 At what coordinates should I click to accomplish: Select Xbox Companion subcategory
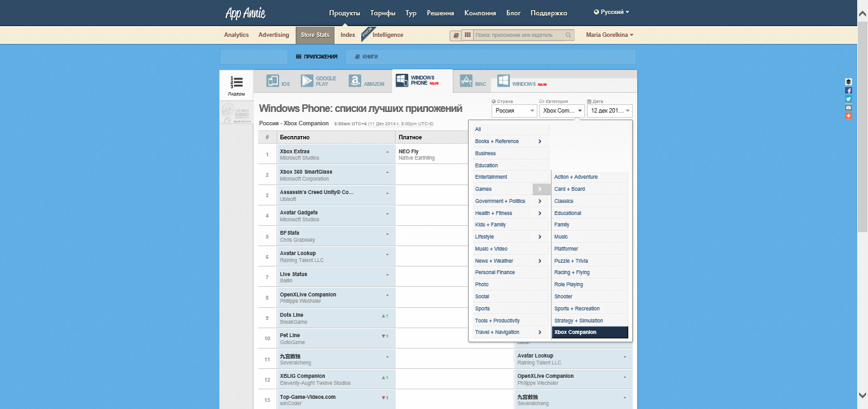pyautogui.click(x=589, y=332)
